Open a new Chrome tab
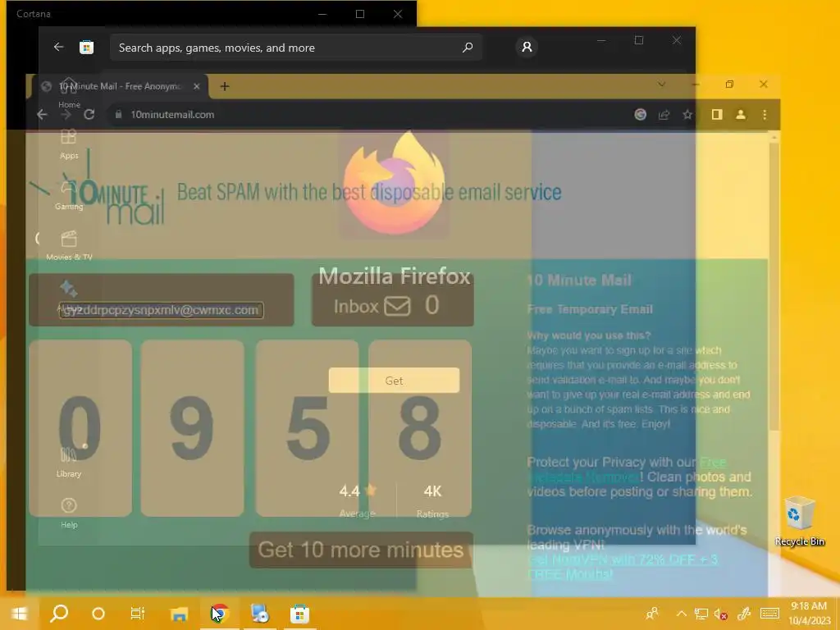840x630 pixels. click(x=225, y=86)
